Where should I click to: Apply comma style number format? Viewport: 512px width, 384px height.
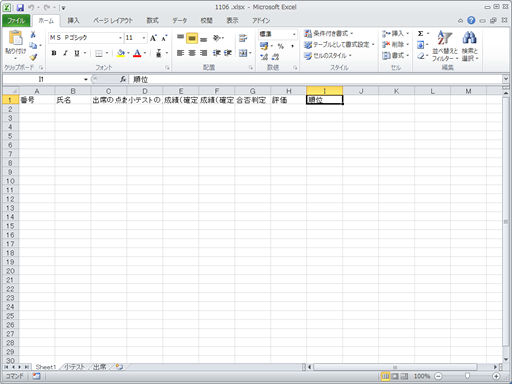point(292,46)
